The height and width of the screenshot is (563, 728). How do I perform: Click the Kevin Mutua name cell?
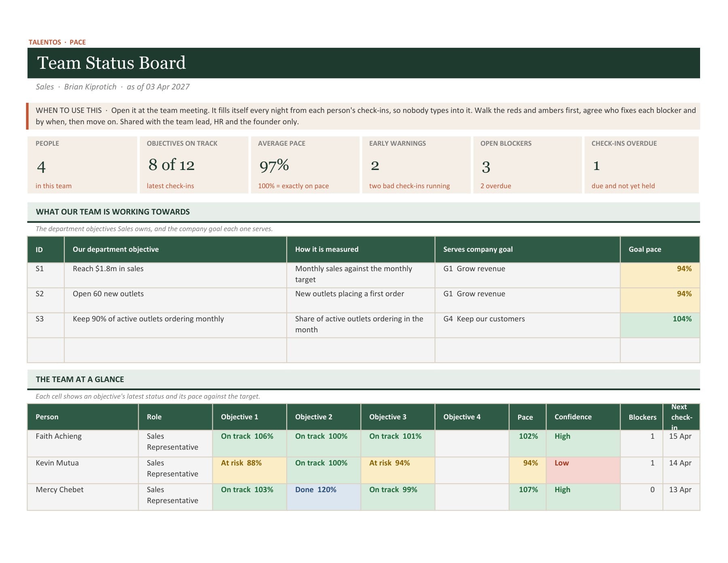[83, 470]
